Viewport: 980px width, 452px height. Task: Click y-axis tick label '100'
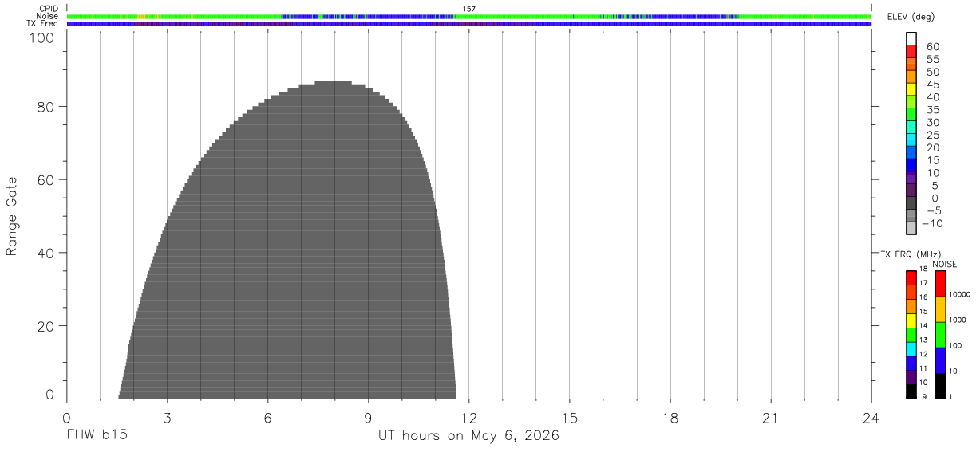tap(41, 37)
